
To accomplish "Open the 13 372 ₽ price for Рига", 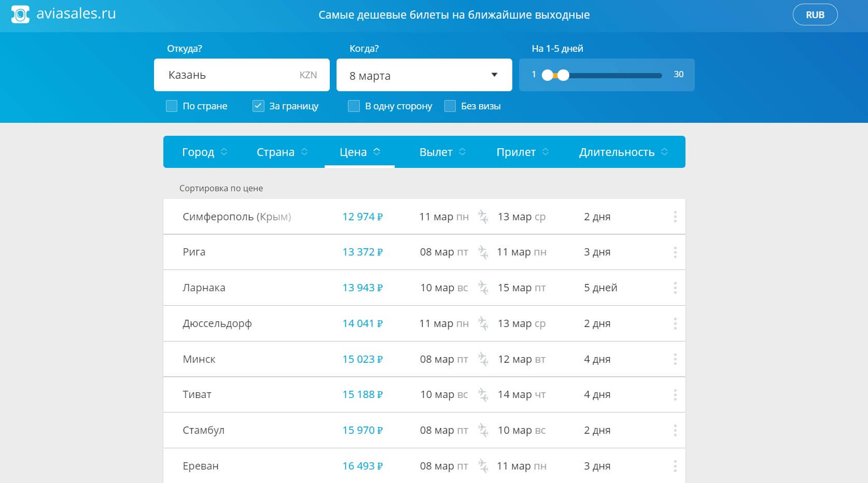I will 362,252.
